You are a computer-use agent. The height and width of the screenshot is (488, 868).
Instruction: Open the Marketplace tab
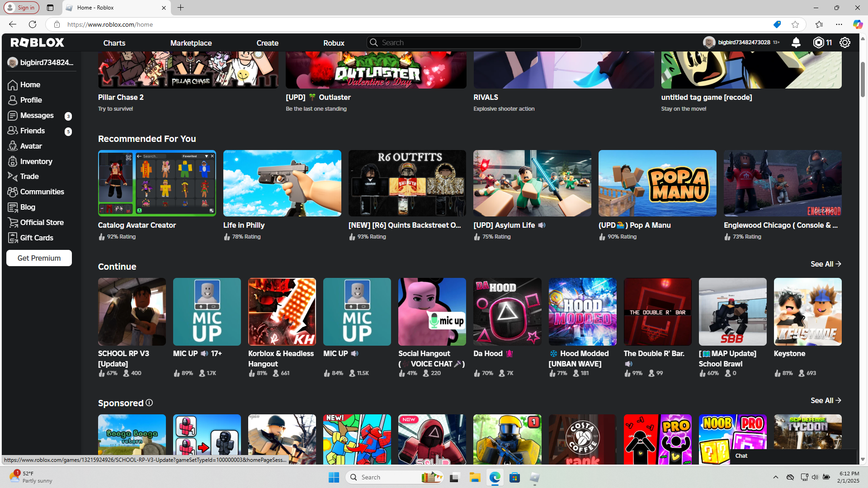click(x=191, y=43)
